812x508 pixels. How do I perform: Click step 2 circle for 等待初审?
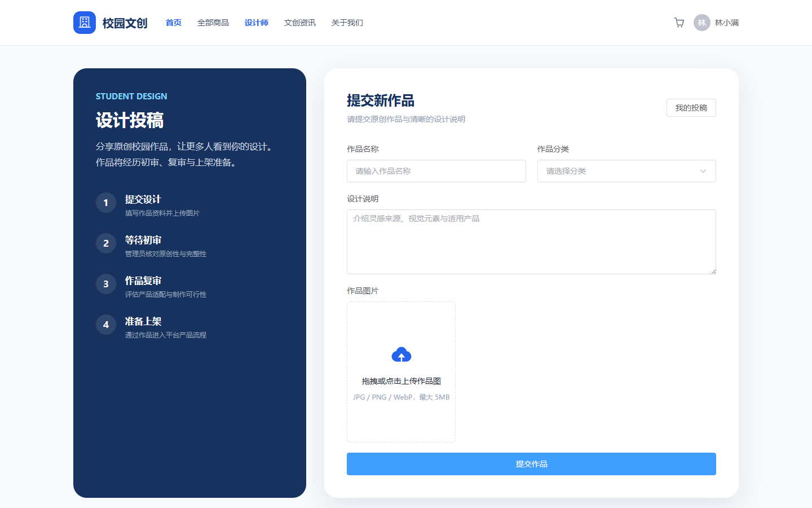coord(106,243)
